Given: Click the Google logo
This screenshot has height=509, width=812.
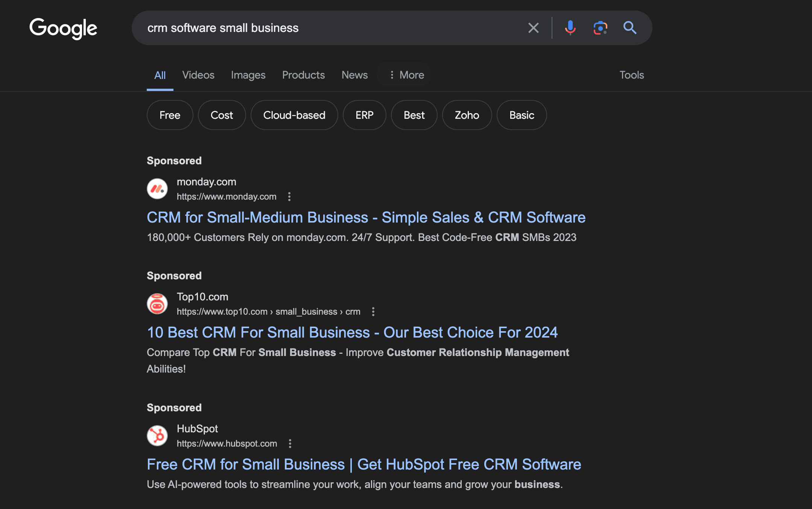Looking at the screenshot, I should point(63,27).
